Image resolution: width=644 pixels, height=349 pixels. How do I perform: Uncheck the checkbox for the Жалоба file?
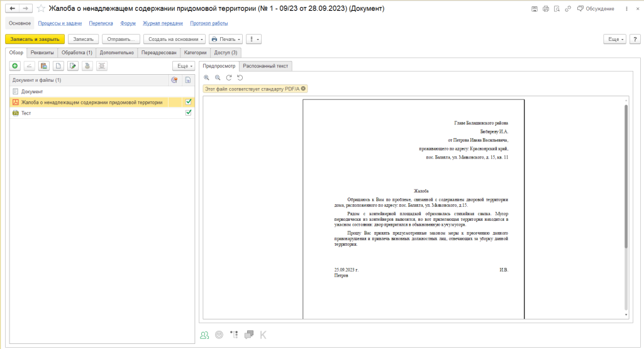[188, 102]
